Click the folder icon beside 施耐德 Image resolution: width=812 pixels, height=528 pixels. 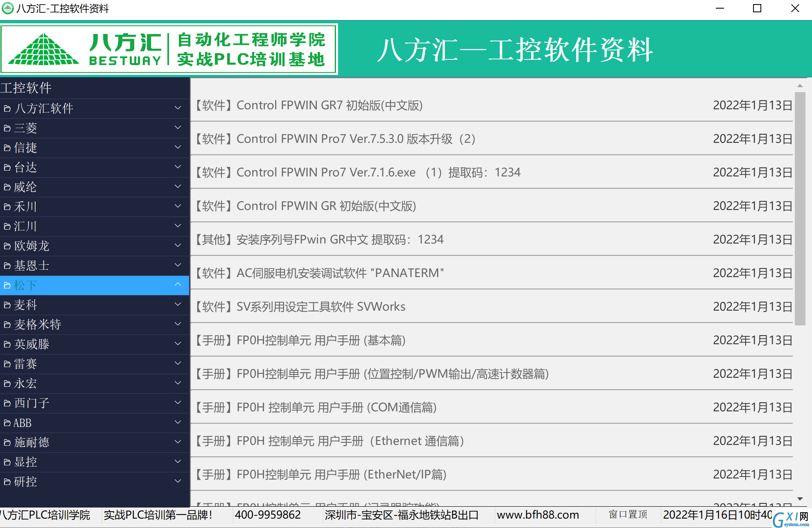(x=7, y=442)
